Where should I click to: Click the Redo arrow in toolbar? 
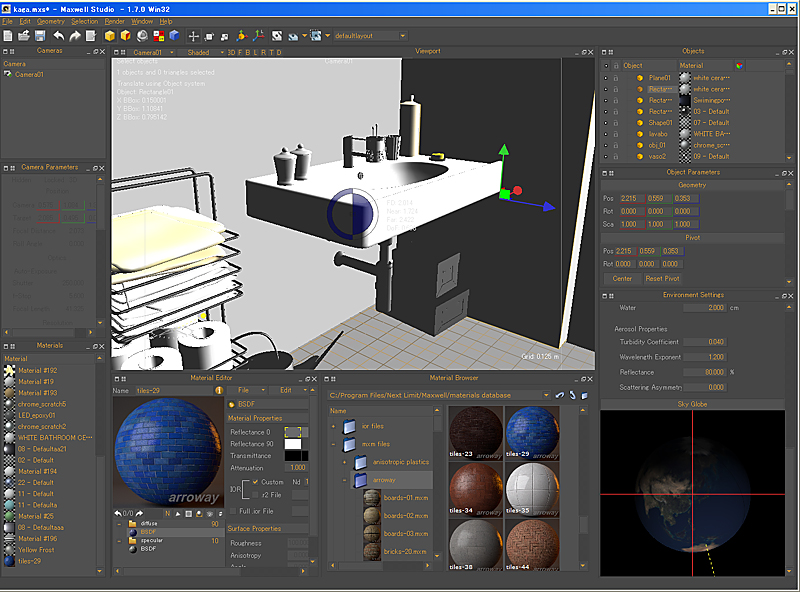(75, 36)
